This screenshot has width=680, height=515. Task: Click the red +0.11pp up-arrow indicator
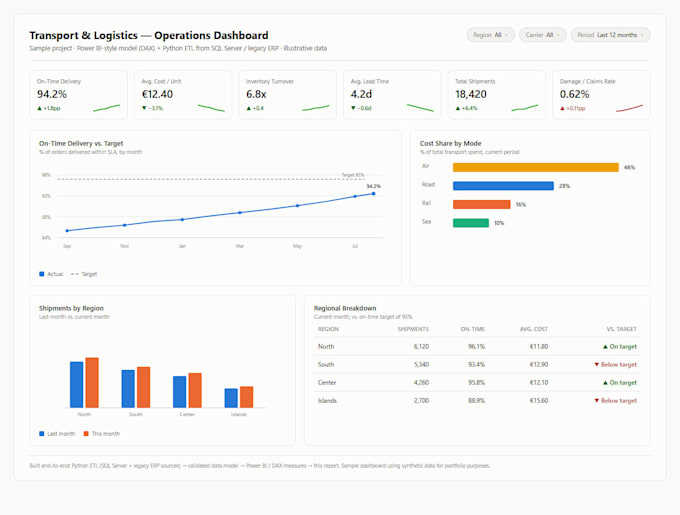pyautogui.click(x=572, y=108)
